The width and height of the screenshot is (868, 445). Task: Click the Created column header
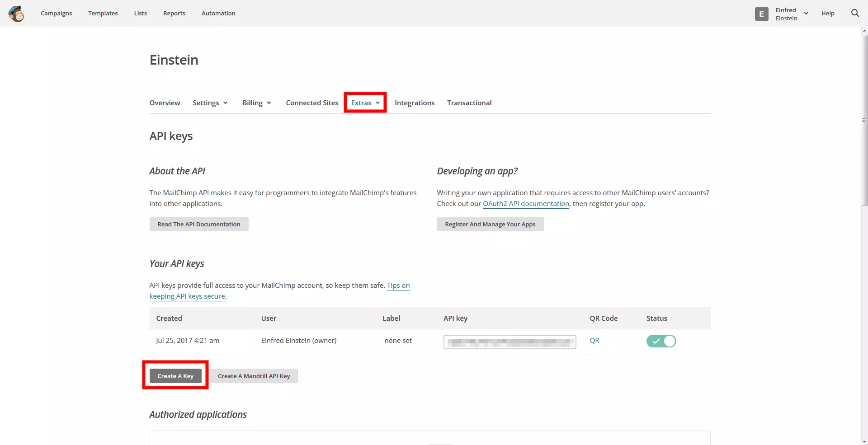(x=169, y=319)
